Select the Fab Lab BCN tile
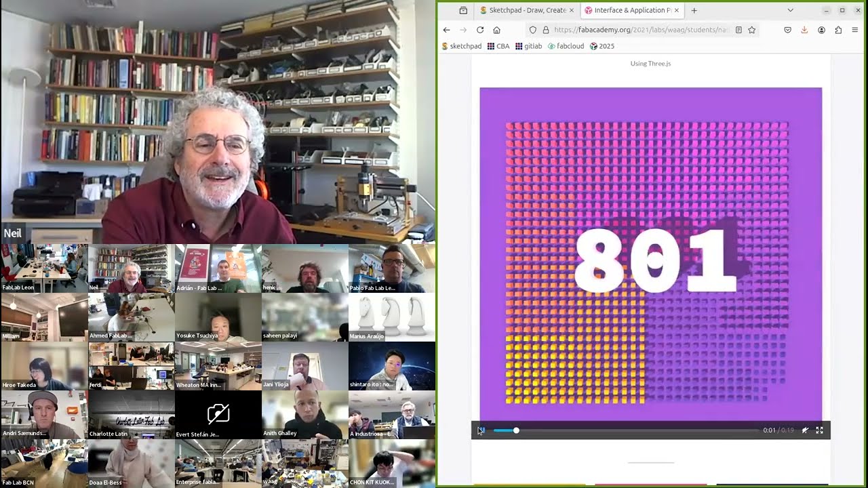The image size is (868, 488). pyautogui.click(x=44, y=464)
